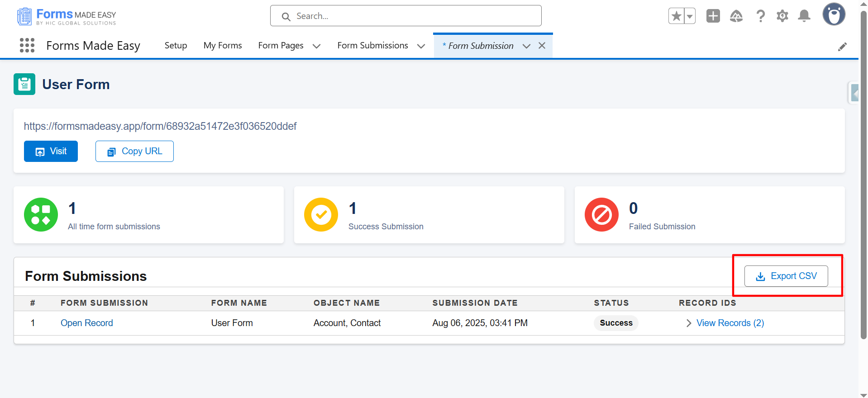Open the Open Record link
This screenshot has height=398, width=868.
[87, 323]
